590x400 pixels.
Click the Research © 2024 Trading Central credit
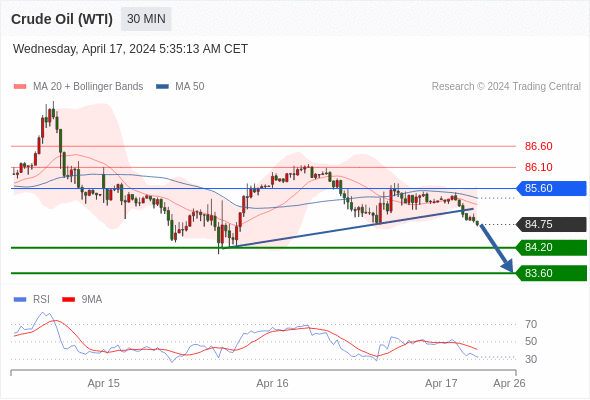coord(506,87)
